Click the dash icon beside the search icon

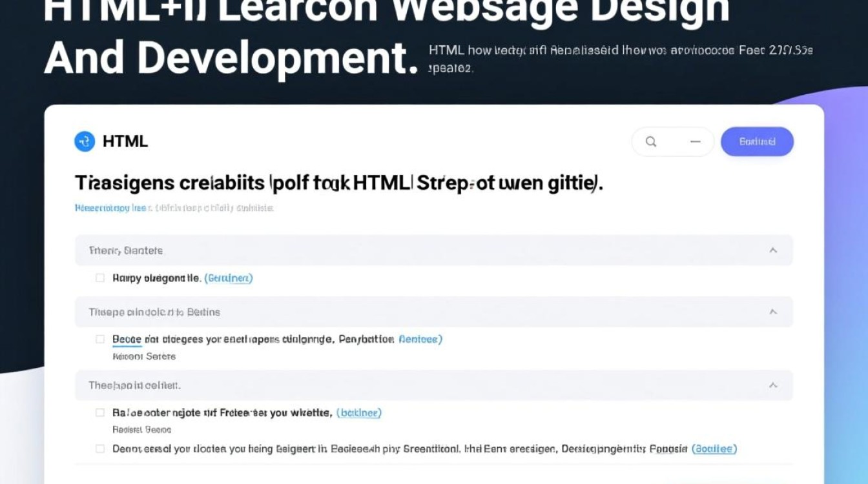[x=696, y=142]
